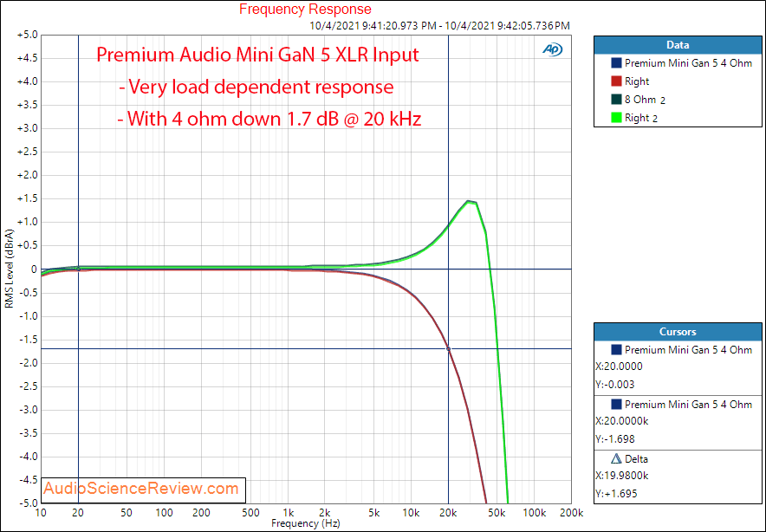
Task: Click the Cursors panel header
Action: (x=678, y=332)
